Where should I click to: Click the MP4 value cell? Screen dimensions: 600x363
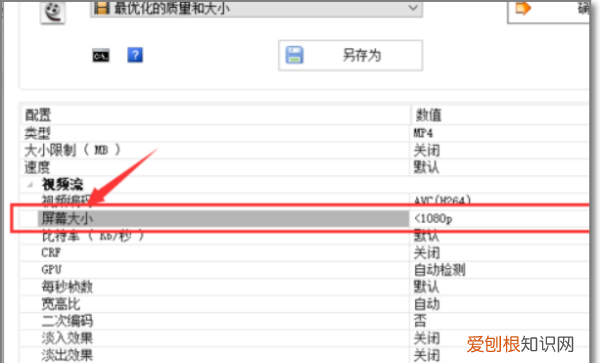click(x=499, y=133)
